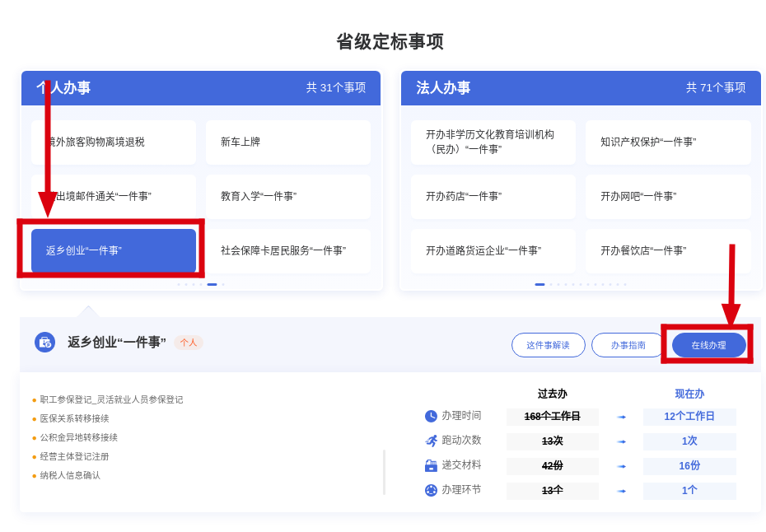The width and height of the screenshot is (766, 532).
Task: Click the arrow icon in the 办理环节 row
Action: pyautogui.click(x=621, y=492)
